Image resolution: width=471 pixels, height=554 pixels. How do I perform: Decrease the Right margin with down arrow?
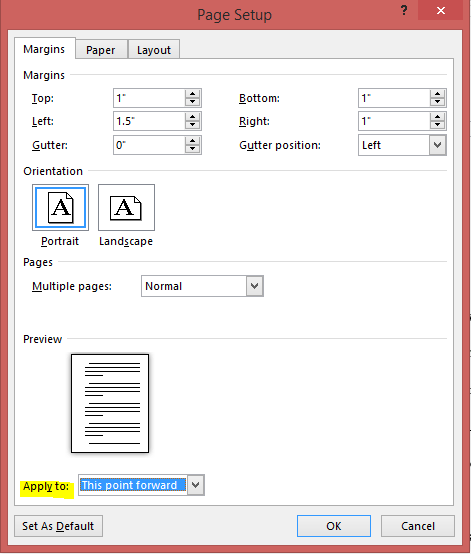437,125
